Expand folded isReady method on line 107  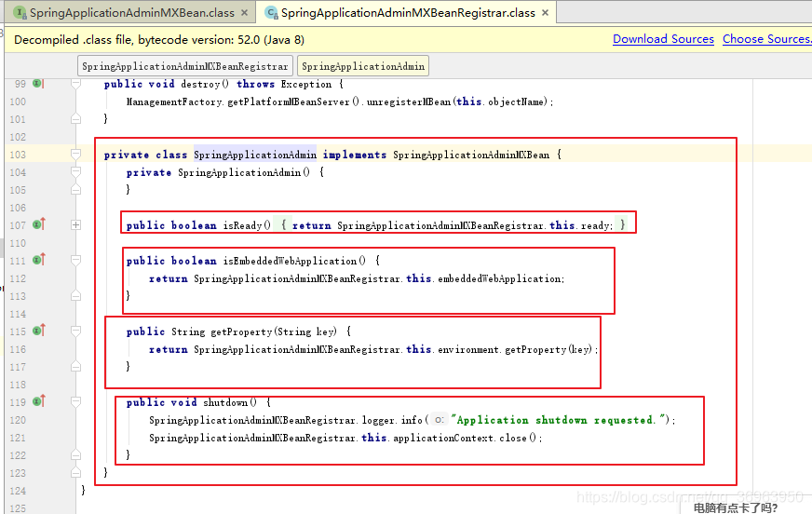[75, 224]
